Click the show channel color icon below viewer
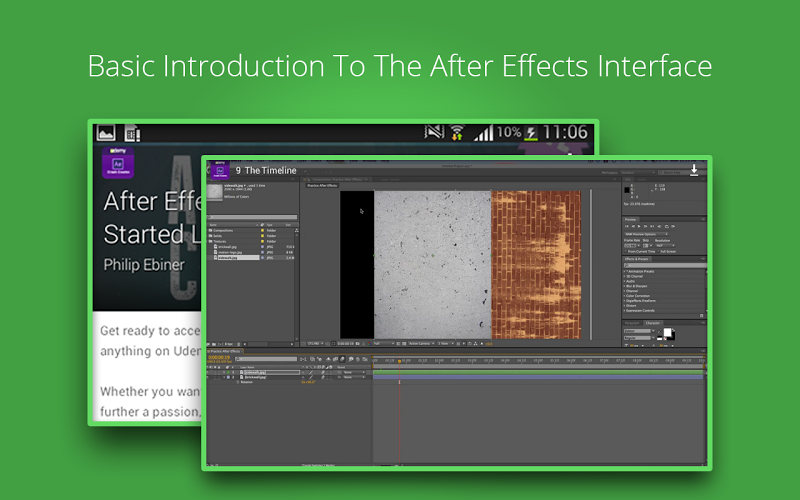This screenshot has width=800, height=500. 369,343
